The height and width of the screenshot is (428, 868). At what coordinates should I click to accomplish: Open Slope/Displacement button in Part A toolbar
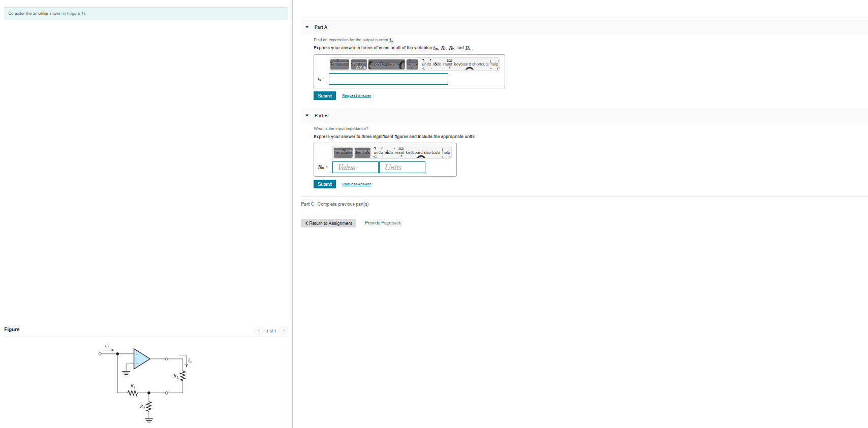point(387,64)
